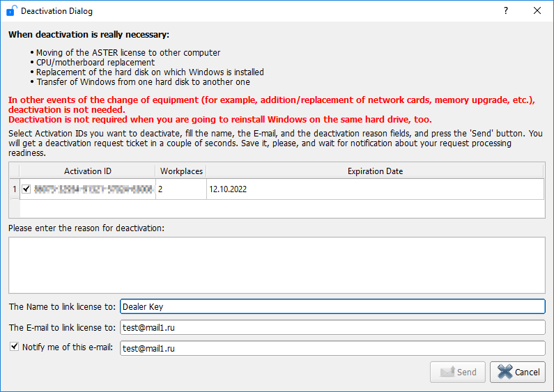554x392 pixels.
Task: Click into the deactivation reason text box
Action: 277,265
